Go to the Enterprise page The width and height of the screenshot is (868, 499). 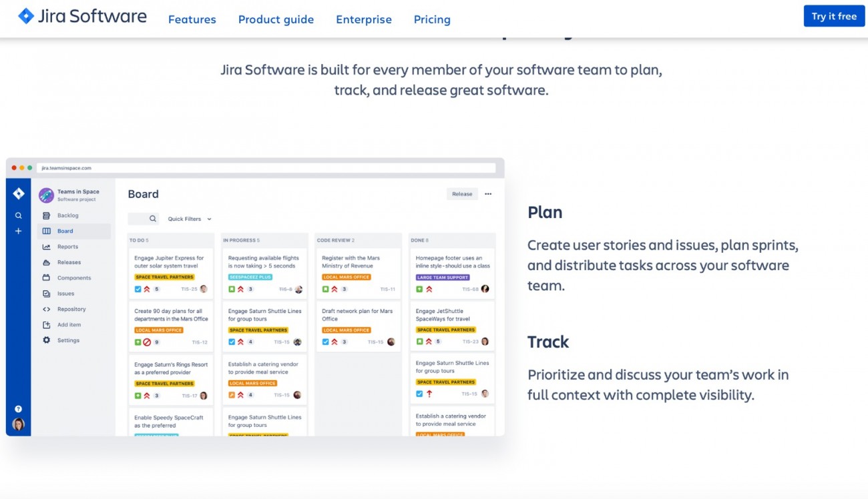[364, 19]
